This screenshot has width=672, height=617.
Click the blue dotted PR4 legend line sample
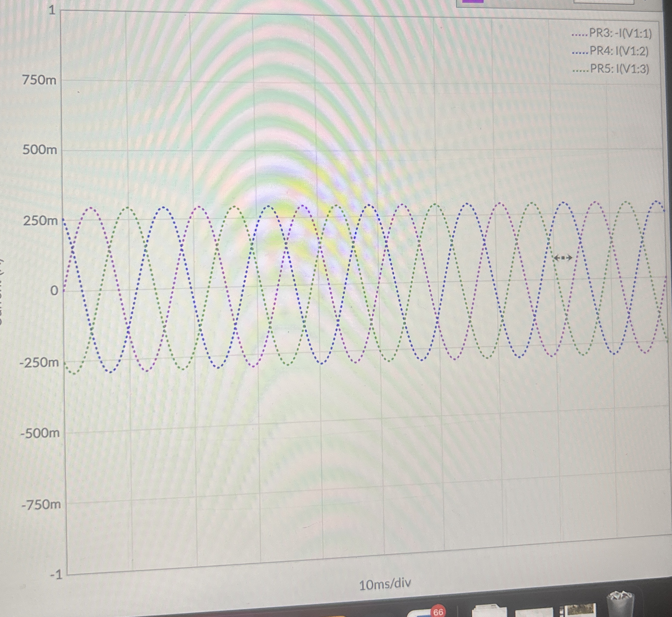[x=580, y=52]
